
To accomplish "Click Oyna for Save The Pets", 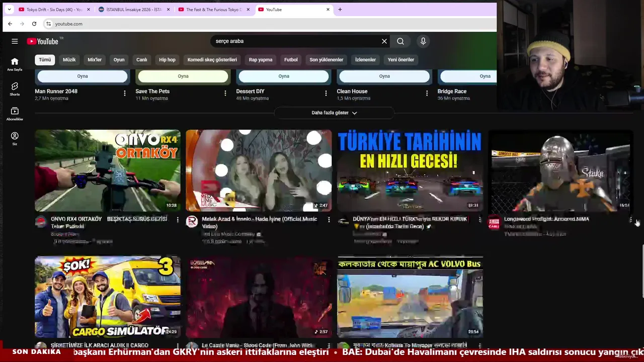I will point(183,76).
